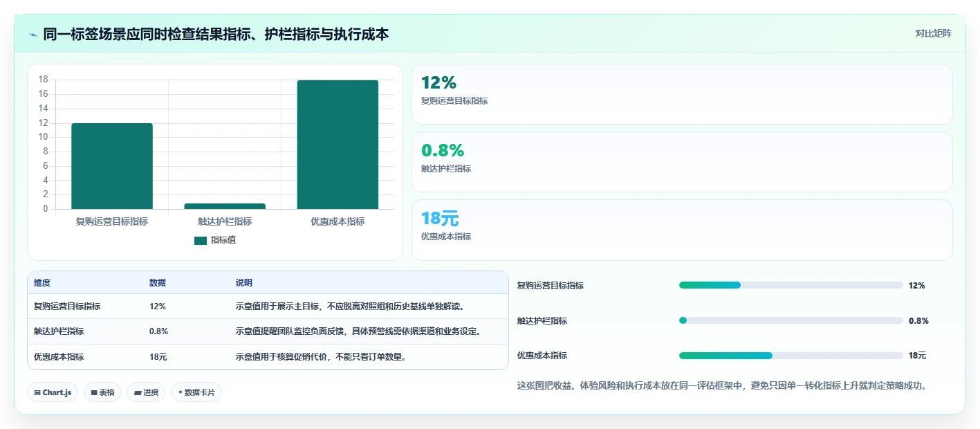This screenshot has width=980, height=429.
Task: Click the 优惠成本指标 bar in chart
Action: tap(338, 145)
